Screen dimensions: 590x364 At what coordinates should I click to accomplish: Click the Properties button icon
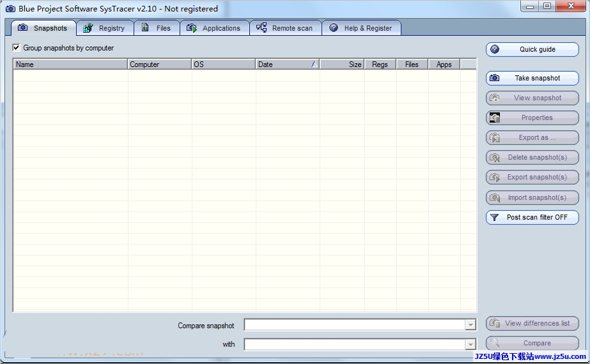coord(495,118)
